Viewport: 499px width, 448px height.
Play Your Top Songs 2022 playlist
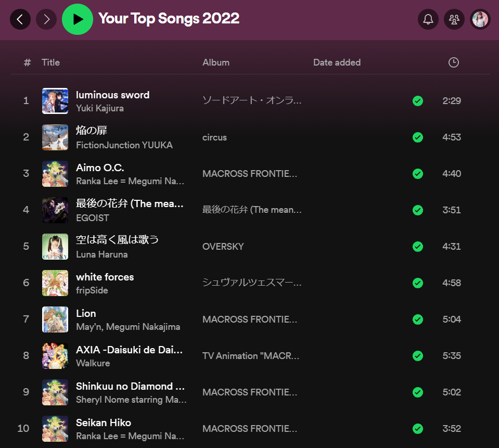point(78,19)
